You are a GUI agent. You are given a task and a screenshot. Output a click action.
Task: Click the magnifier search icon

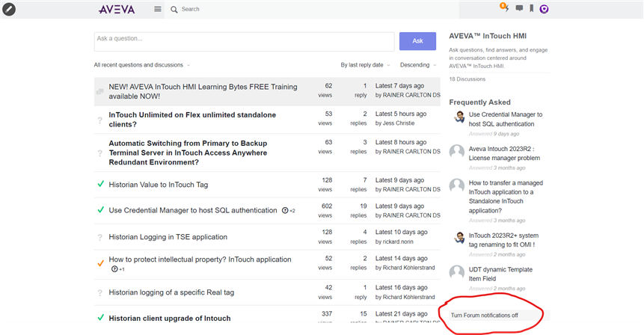[174, 10]
